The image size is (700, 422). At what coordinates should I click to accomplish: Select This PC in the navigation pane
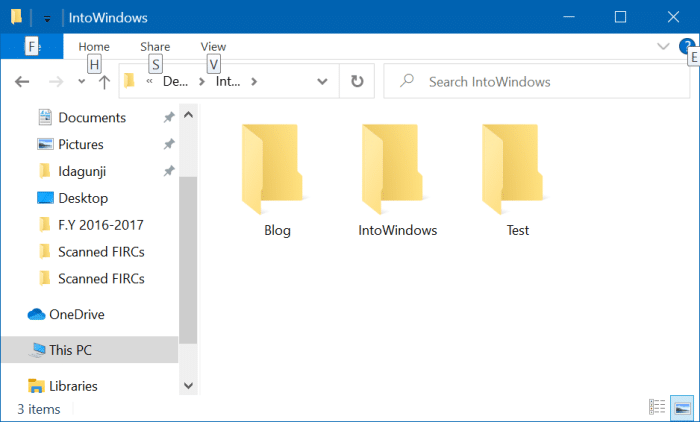click(x=89, y=350)
